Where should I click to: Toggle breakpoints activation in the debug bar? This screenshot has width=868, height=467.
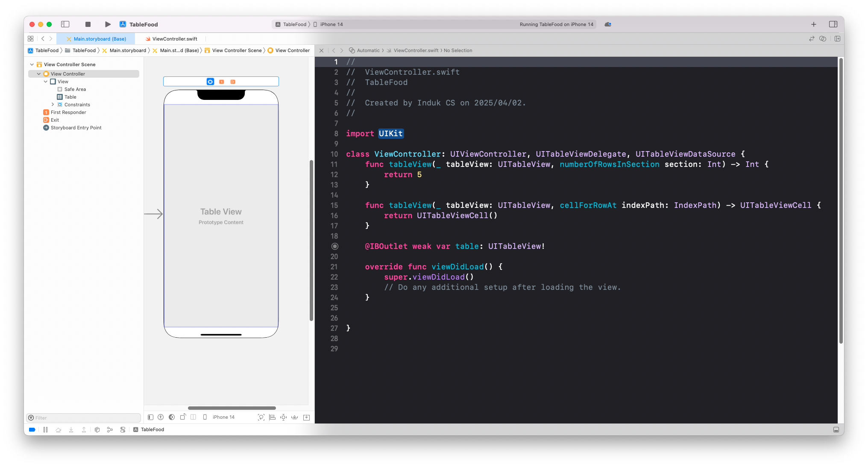click(x=32, y=429)
